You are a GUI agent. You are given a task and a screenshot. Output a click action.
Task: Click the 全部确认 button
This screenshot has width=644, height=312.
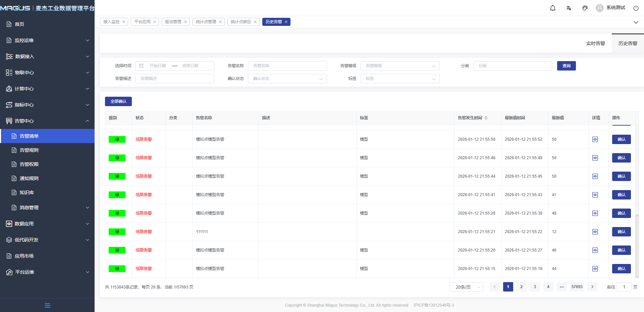(118, 101)
